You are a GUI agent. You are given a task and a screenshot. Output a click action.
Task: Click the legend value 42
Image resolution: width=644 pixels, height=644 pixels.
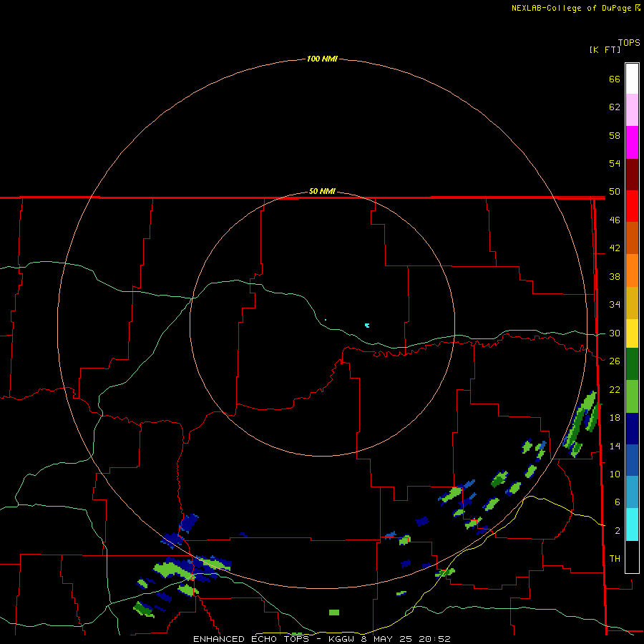(x=615, y=248)
